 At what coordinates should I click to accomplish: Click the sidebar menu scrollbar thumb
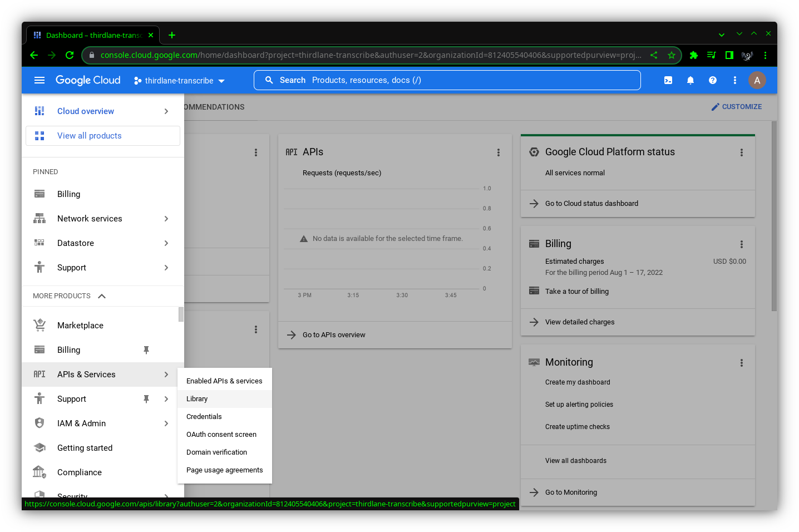(181, 314)
